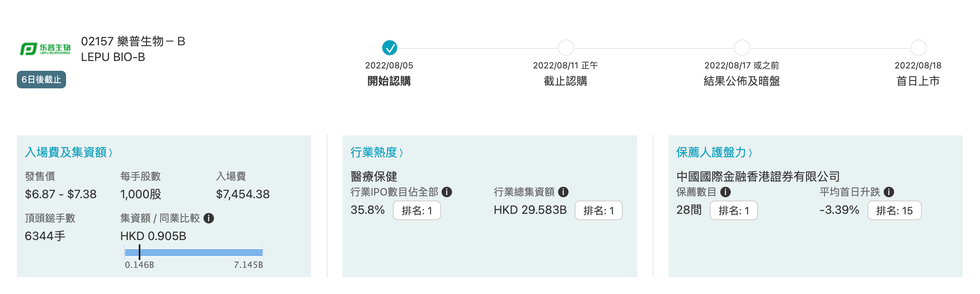Click the checked 開始認購 step circle
980x294 pixels.
pyautogui.click(x=389, y=48)
